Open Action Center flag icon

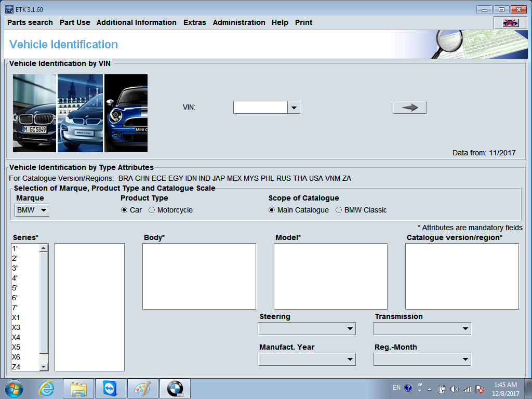pyautogui.click(x=480, y=389)
